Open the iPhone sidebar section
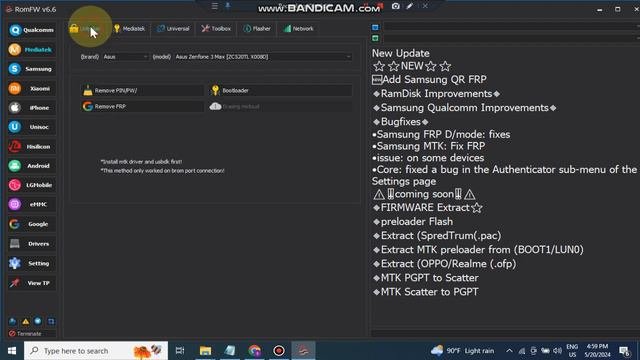The width and height of the screenshot is (640, 360). pos(31,108)
